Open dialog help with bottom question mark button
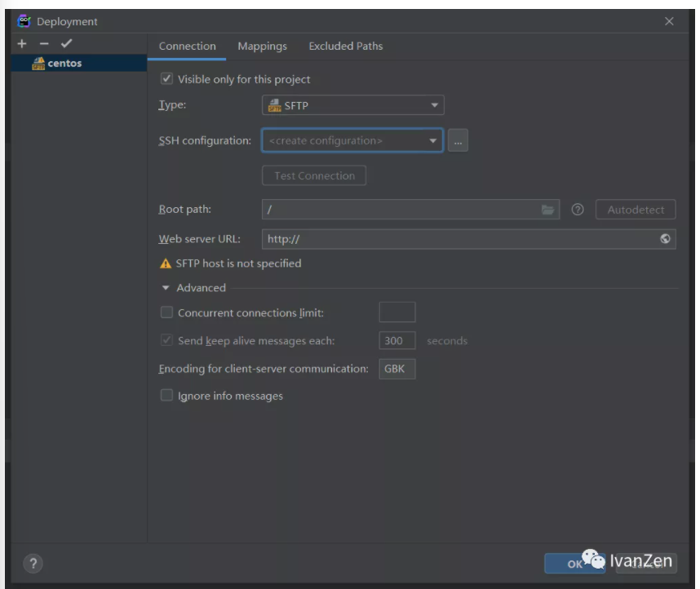The image size is (700, 589). point(33,564)
